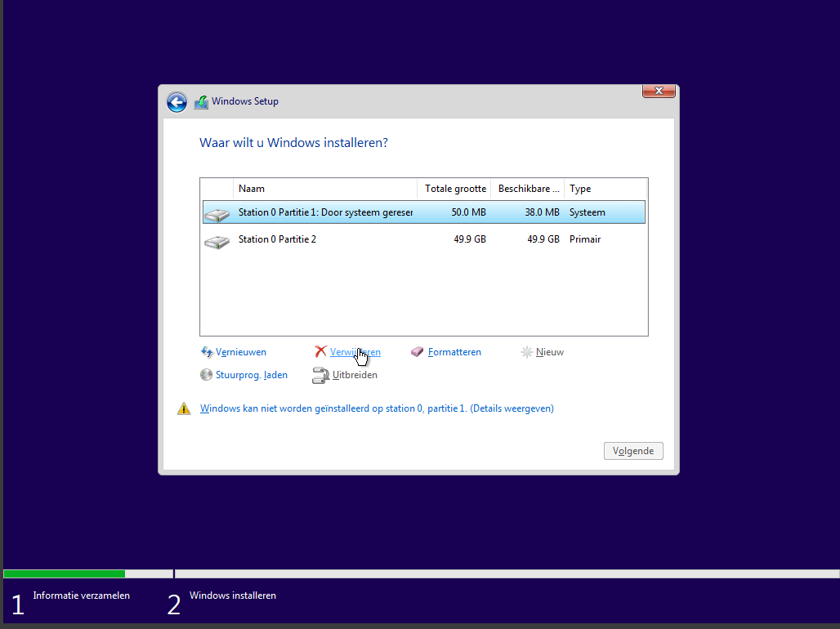This screenshot has width=840, height=629.
Task: Click the red X Verwijderen icon
Action: 320,351
